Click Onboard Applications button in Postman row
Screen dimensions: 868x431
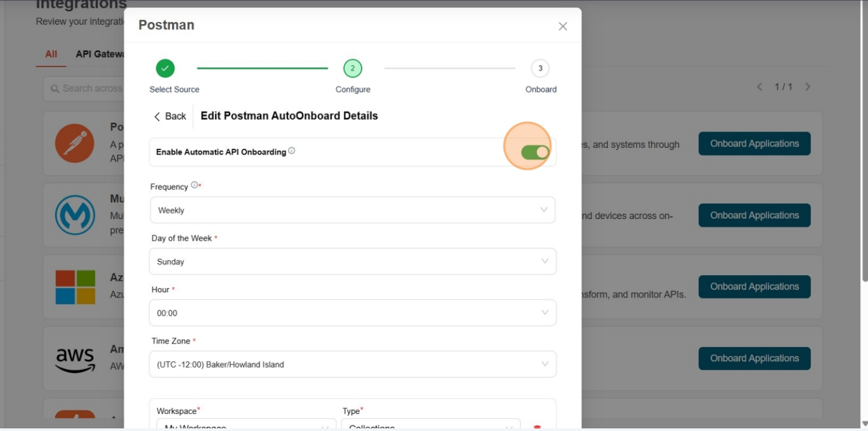click(x=754, y=143)
